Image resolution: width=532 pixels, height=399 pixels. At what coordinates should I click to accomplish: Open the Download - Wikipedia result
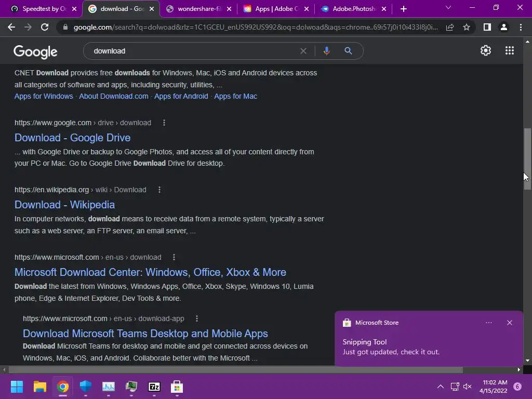pyautogui.click(x=64, y=205)
